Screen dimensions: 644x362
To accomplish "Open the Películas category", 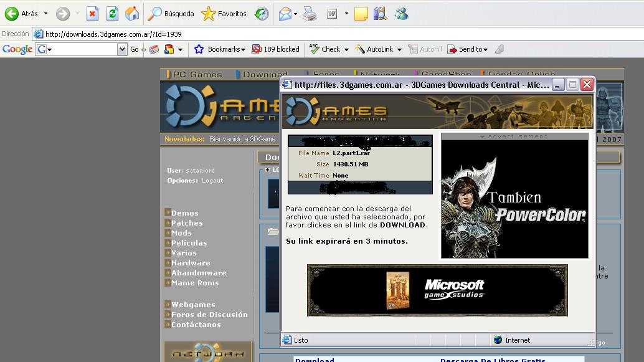I will click(189, 243).
